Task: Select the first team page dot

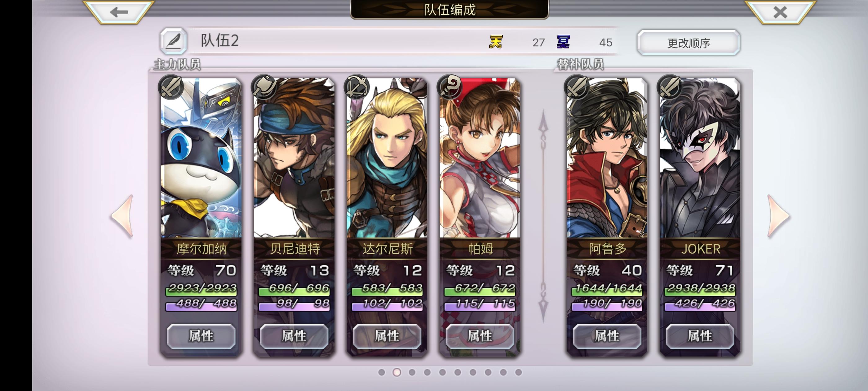Action: (x=381, y=372)
